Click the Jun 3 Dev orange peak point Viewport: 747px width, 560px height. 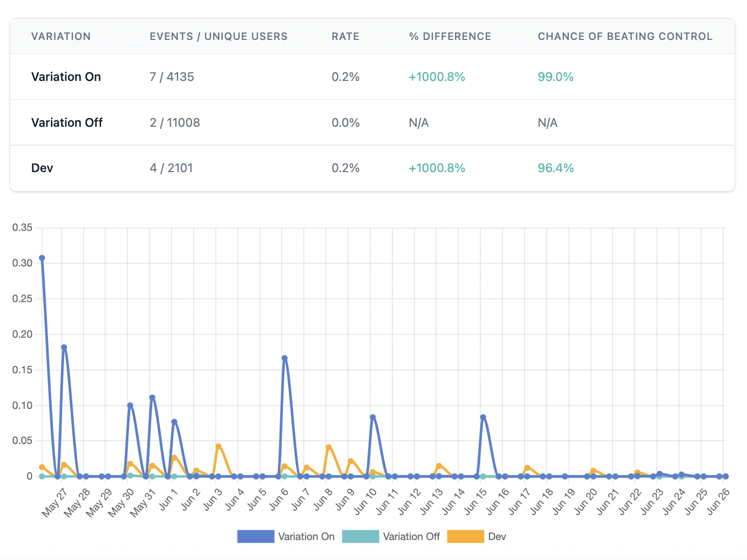coord(219,447)
